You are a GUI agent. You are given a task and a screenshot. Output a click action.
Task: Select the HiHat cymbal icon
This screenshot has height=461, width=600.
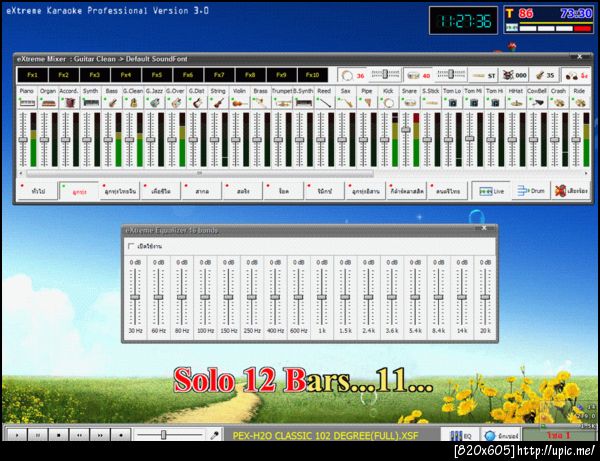click(x=516, y=102)
